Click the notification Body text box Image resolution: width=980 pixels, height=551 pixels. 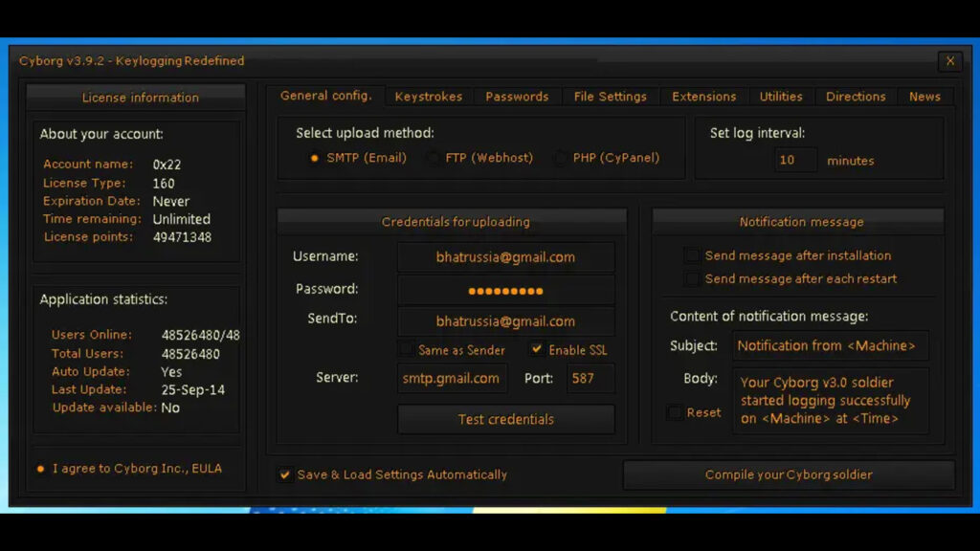click(830, 401)
